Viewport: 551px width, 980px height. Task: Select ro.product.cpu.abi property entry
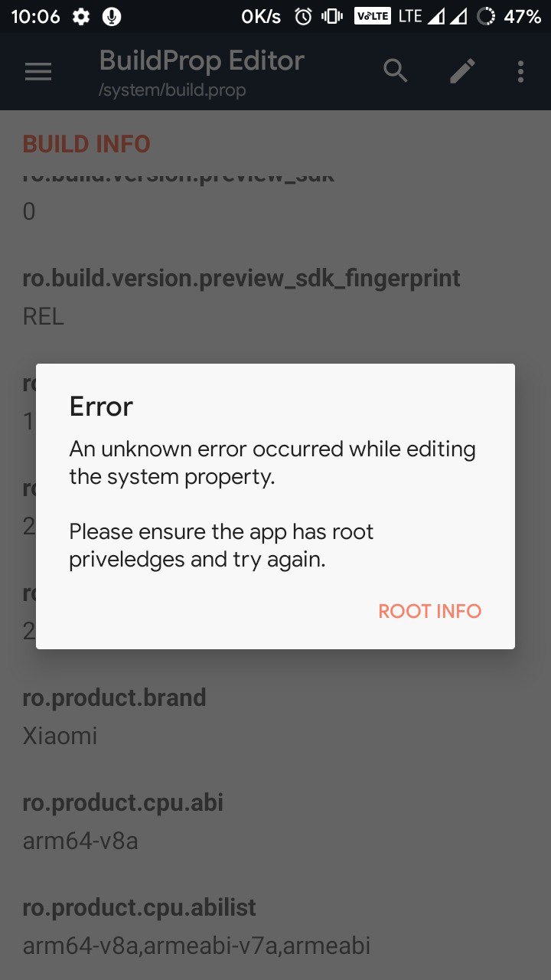pos(275,822)
